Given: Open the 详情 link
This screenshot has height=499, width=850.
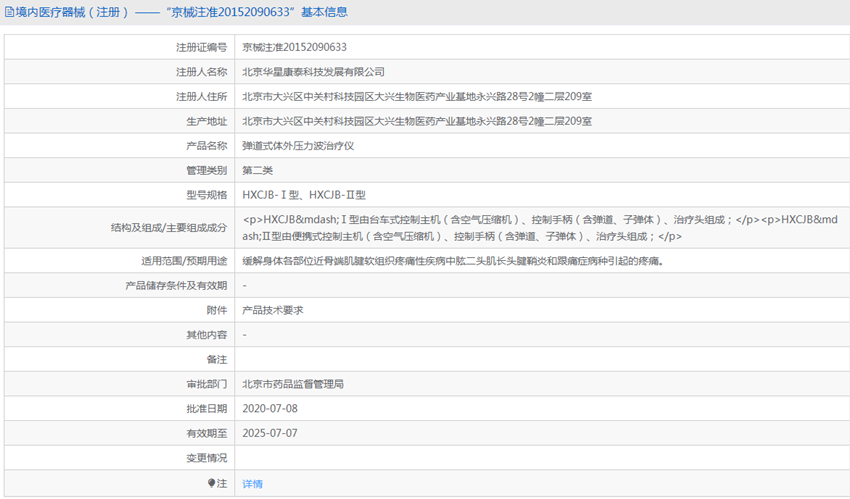Looking at the screenshot, I should [253, 484].
